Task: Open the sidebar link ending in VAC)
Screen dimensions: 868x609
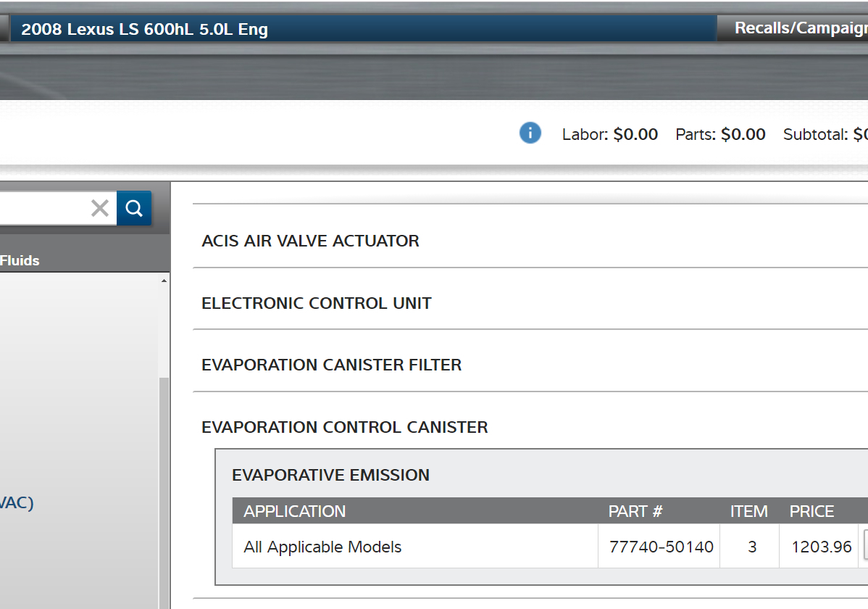Action: 16,502
